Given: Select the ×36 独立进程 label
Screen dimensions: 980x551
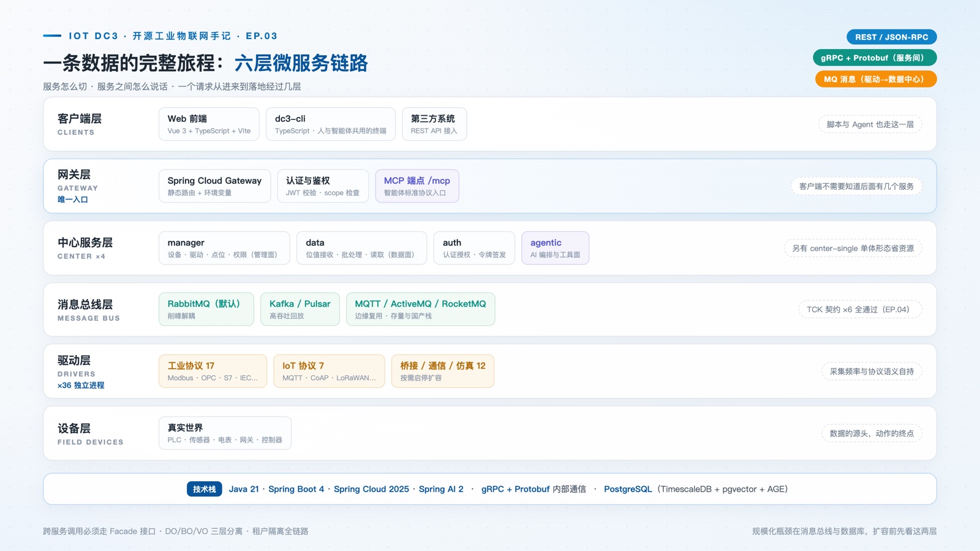Looking at the screenshot, I should 81,385.
